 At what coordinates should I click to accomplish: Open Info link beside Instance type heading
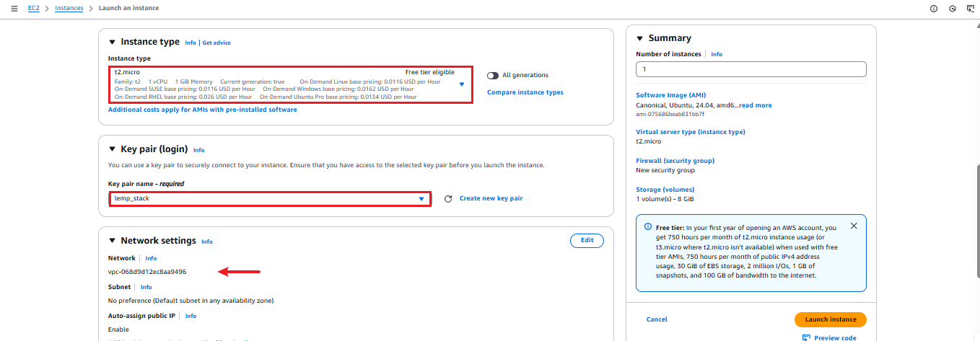(191, 43)
